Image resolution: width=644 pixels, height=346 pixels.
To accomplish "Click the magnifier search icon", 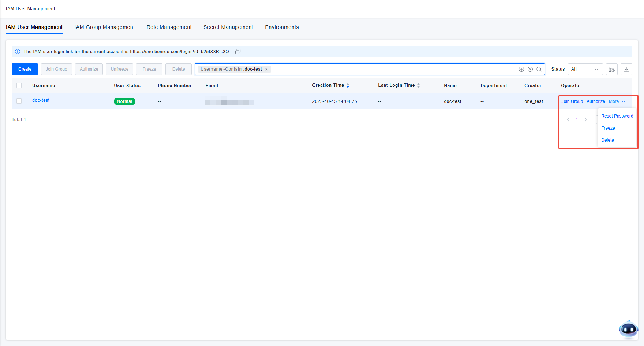I will [x=539, y=69].
